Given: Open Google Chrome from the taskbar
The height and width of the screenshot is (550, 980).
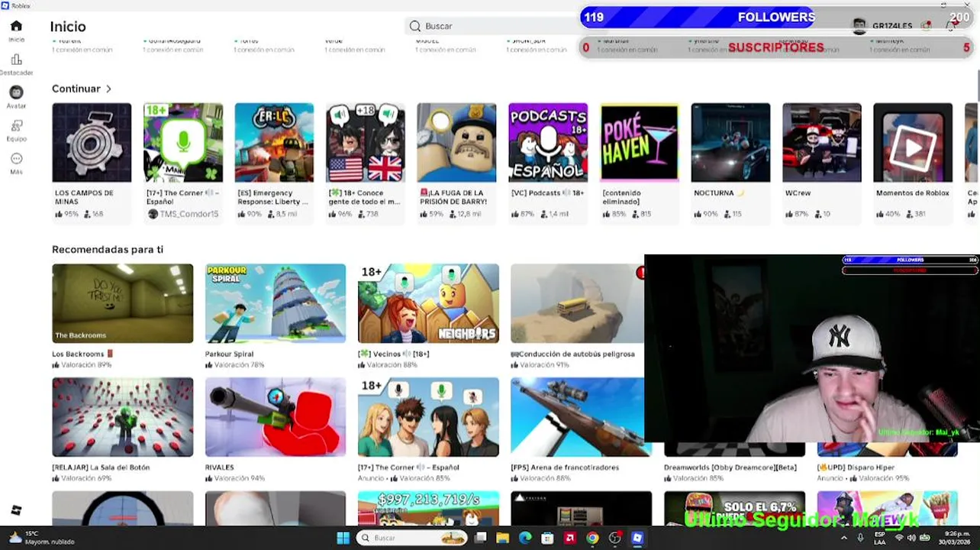Looking at the screenshot, I should click(x=592, y=538).
